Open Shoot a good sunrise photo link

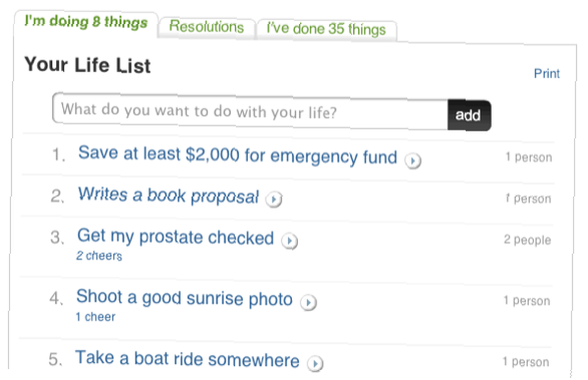[184, 298]
